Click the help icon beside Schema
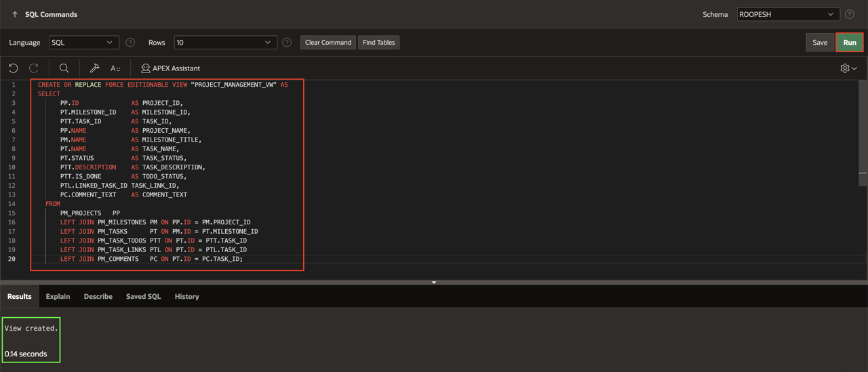 point(849,14)
